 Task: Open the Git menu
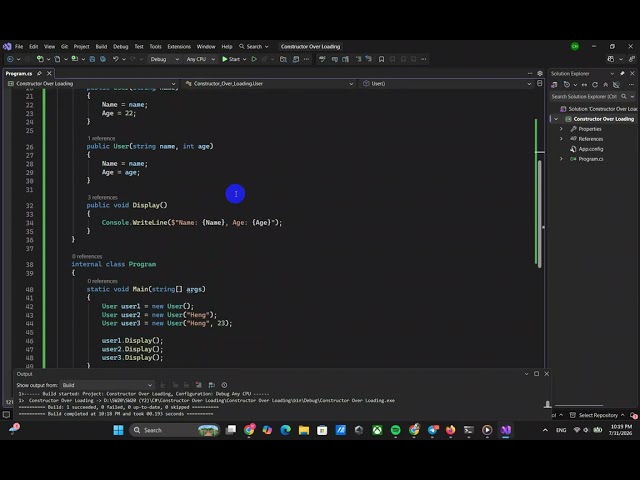64,47
